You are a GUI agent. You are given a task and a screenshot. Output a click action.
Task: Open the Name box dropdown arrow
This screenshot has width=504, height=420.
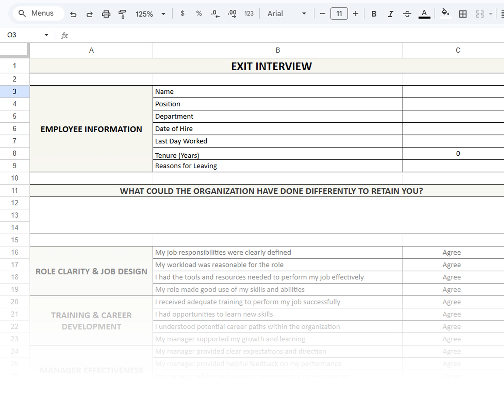tap(46, 35)
